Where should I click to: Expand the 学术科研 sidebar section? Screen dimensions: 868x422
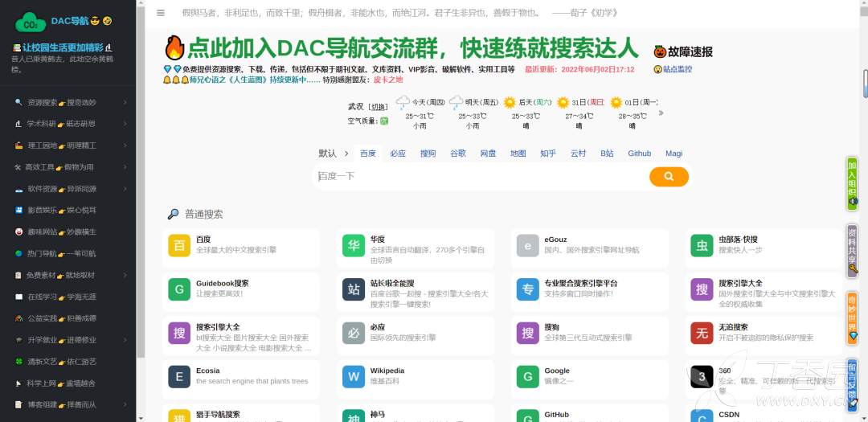71,124
